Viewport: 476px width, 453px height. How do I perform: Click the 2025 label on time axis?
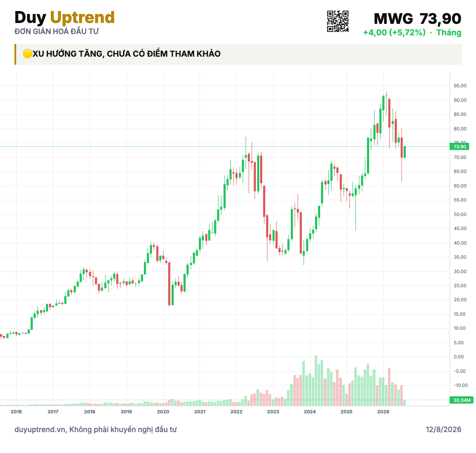347,412
